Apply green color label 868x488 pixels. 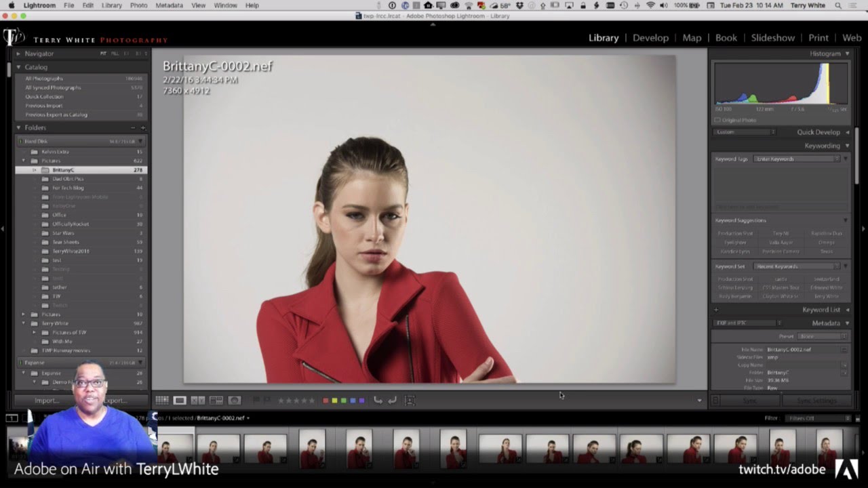pos(343,401)
